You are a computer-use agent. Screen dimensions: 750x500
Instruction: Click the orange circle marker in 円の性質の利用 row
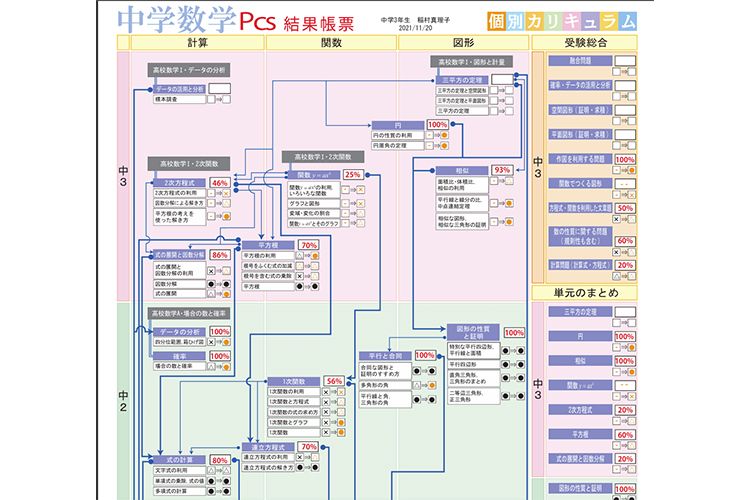[444, 135]
